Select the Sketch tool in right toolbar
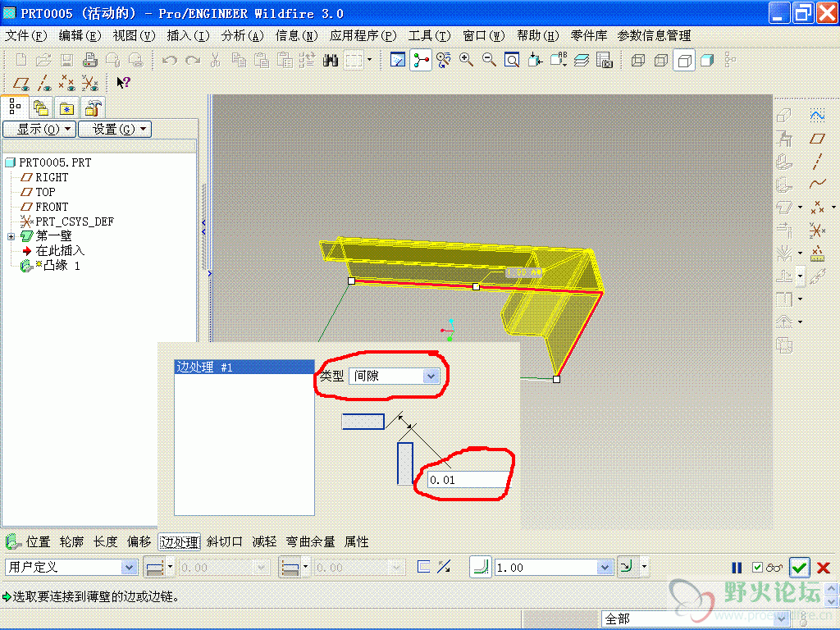Viewport: 840px width, 630px height. pyautogui.click(x=817, y=116)
